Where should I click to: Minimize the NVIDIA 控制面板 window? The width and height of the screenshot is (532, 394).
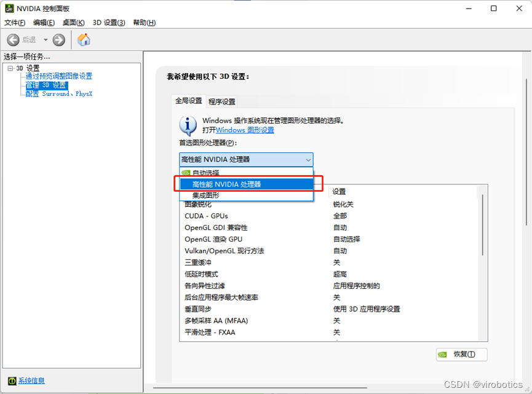pos(469,9)
